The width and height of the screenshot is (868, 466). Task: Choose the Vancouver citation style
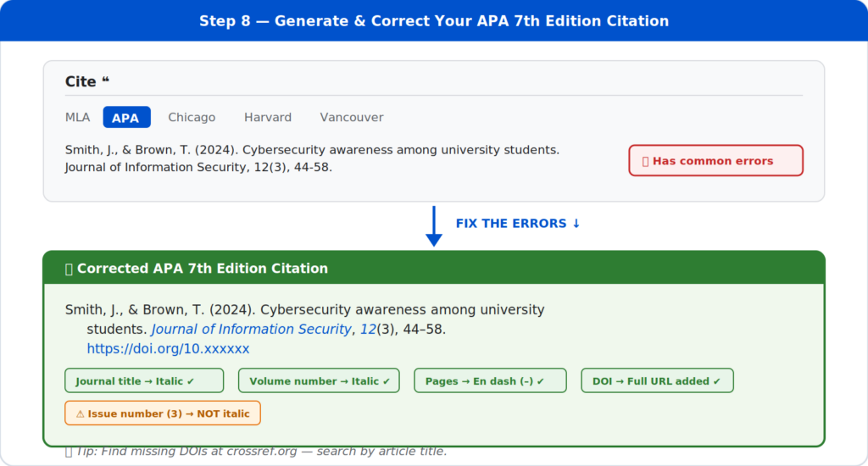[x=351, y=117]
